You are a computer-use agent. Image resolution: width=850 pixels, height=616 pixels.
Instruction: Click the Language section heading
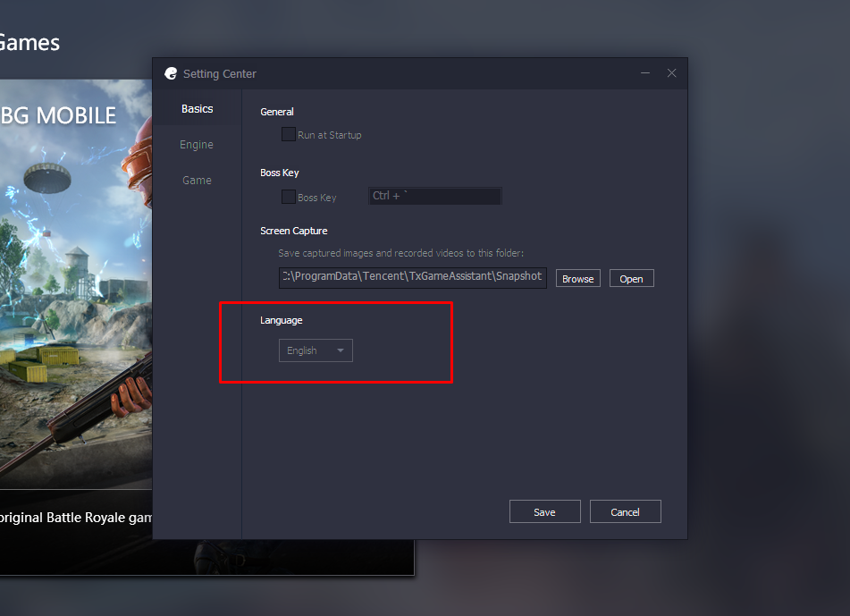point(282,320)
